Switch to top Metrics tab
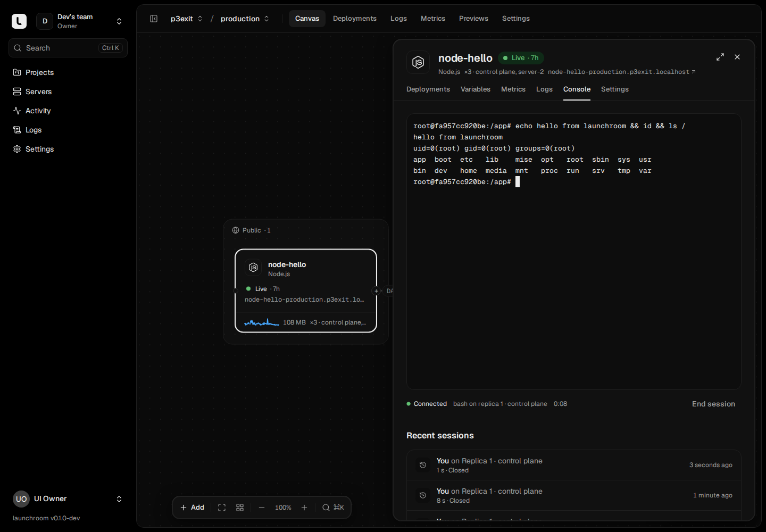The image size is (766, 532). 433,19
